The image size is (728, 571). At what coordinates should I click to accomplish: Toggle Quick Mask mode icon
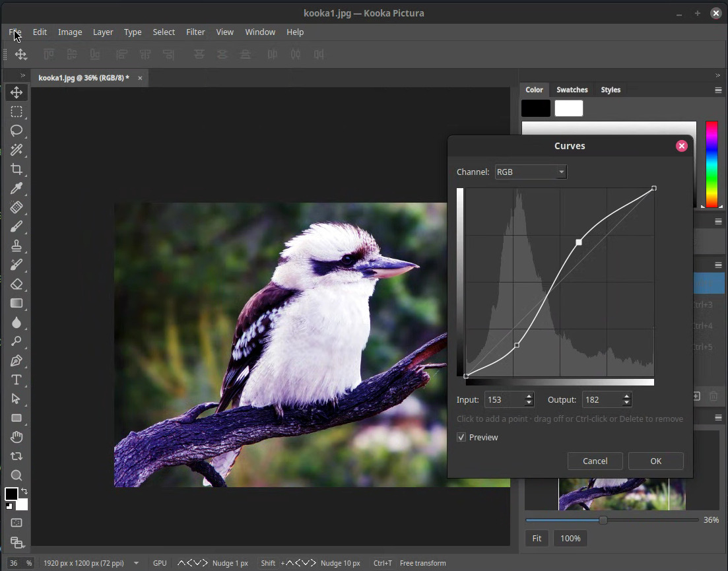point(17,523)
